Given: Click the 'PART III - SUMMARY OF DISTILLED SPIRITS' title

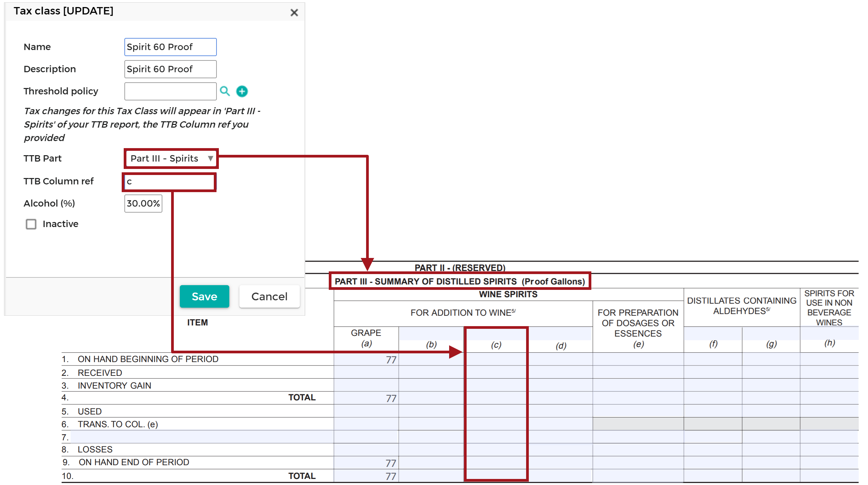Looking at the screenshot, I should click(x=460, y=281).
